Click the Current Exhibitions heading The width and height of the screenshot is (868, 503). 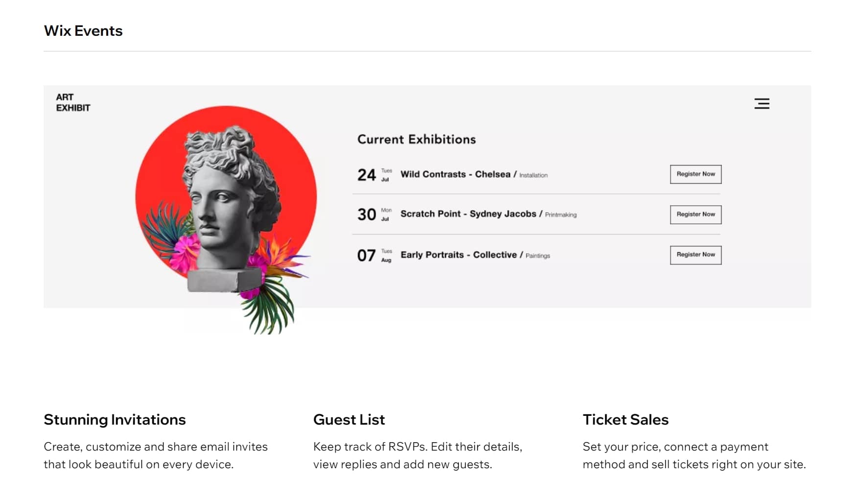click(417, 139)
